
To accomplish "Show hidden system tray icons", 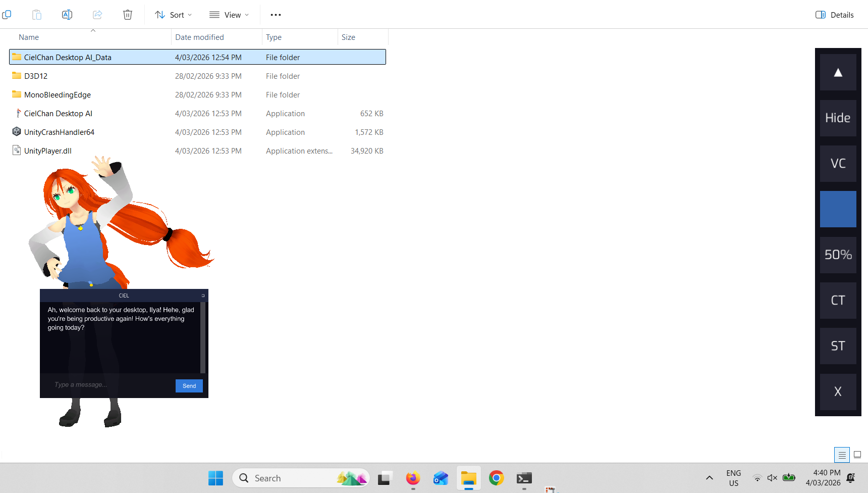I will (709, 478).
